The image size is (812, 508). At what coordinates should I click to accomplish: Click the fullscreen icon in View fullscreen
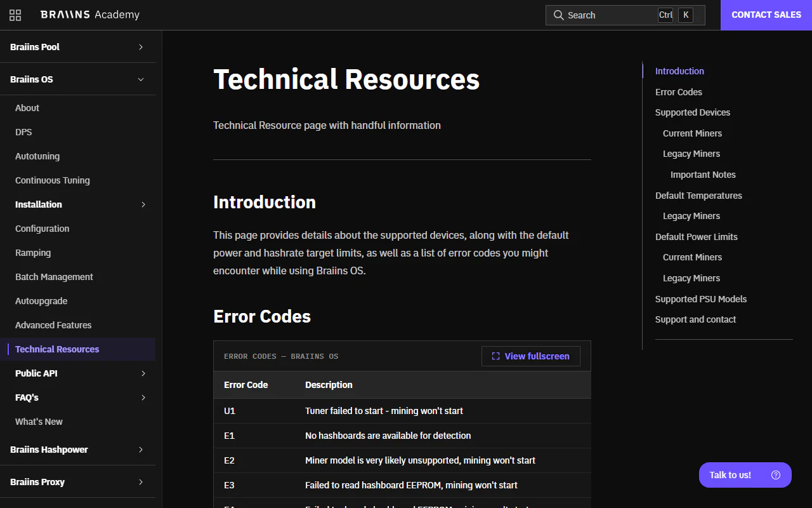tap(496, 356)
